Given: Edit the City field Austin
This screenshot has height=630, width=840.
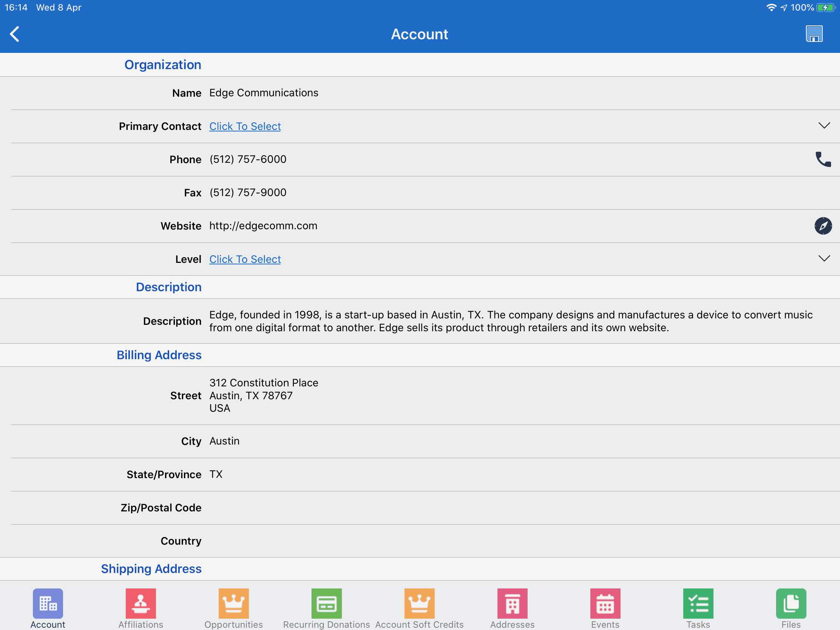Looking at the screenshot, I should (x=224, y=441).
